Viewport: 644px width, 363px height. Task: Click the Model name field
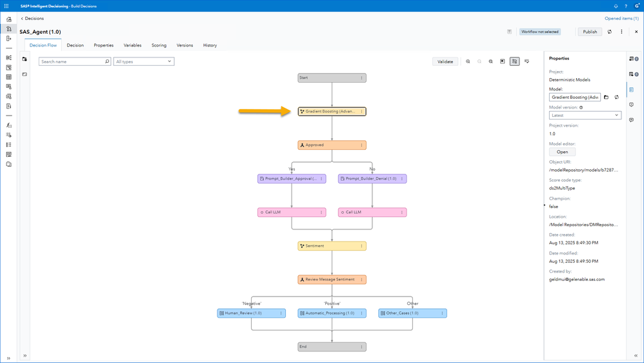pyautogui.click(x=574, y=97)
